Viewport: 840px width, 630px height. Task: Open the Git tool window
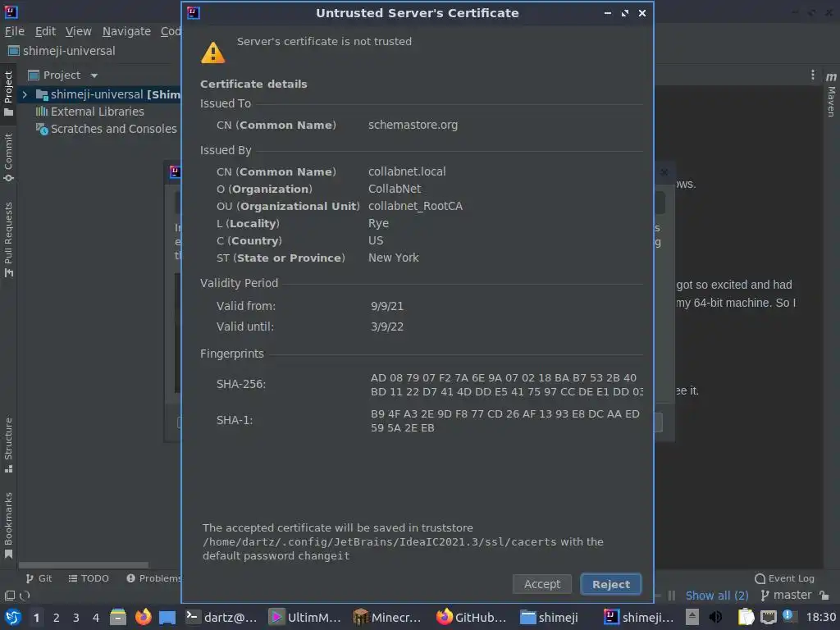pyautogui.click(x=39, y=578)
